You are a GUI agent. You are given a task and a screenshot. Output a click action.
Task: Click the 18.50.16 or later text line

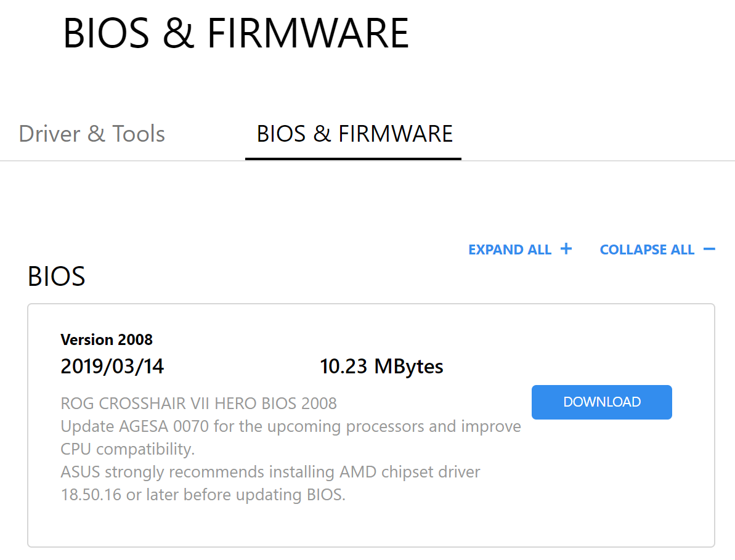(203, 495)
